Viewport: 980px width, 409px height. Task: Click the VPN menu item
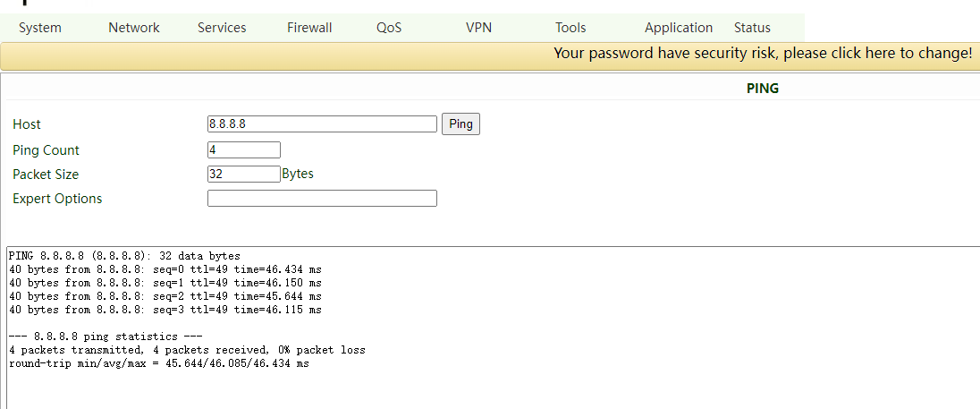coord(478,28)
